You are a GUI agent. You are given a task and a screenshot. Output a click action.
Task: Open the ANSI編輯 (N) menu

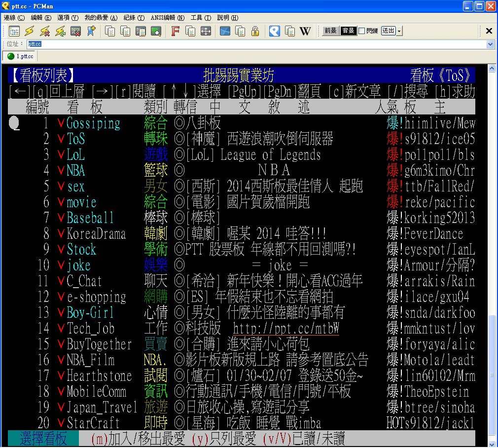point(167,18)
